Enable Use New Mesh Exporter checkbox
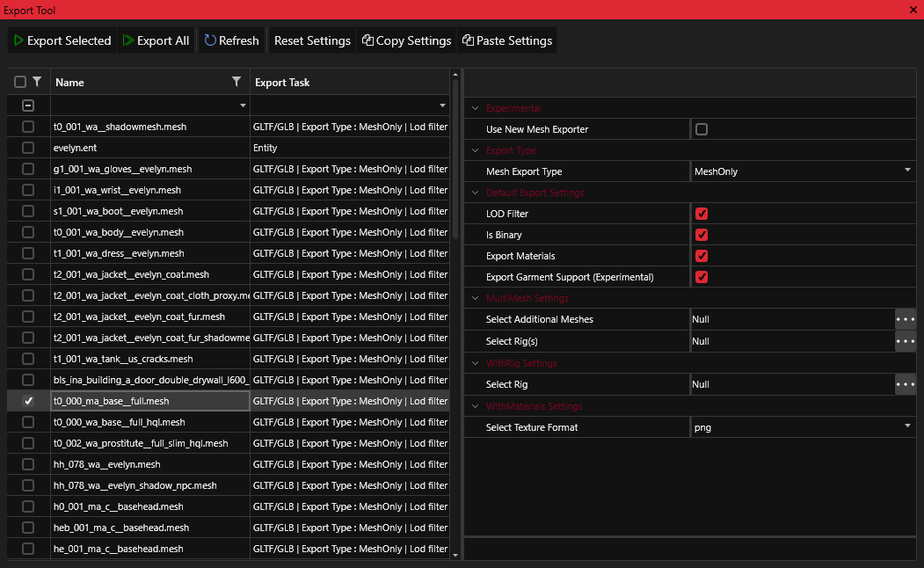Image resolution: width=924 pixels, height=568 pixels. coord(702,129)
